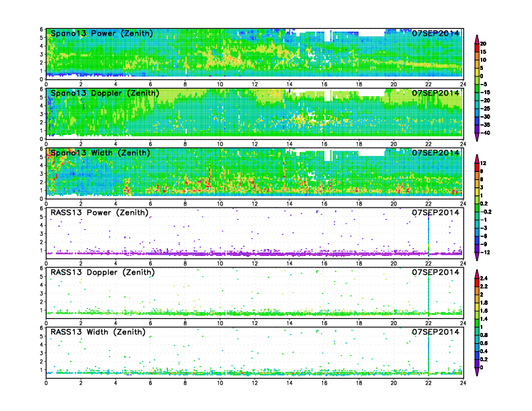Click the "1.4" label on the bottom colorbar
Viewport: 532px width, 411px height.
(484, 319)
